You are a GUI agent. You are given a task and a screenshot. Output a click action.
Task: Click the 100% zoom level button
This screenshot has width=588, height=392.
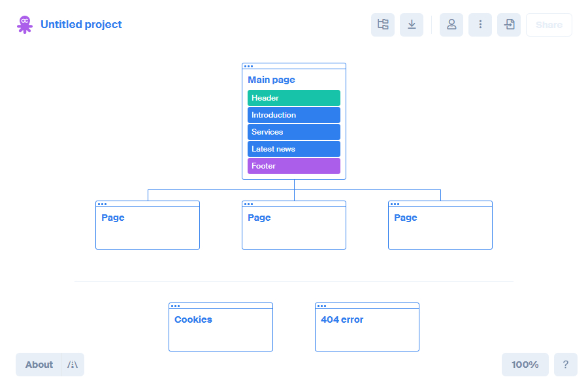pos(525,365)
